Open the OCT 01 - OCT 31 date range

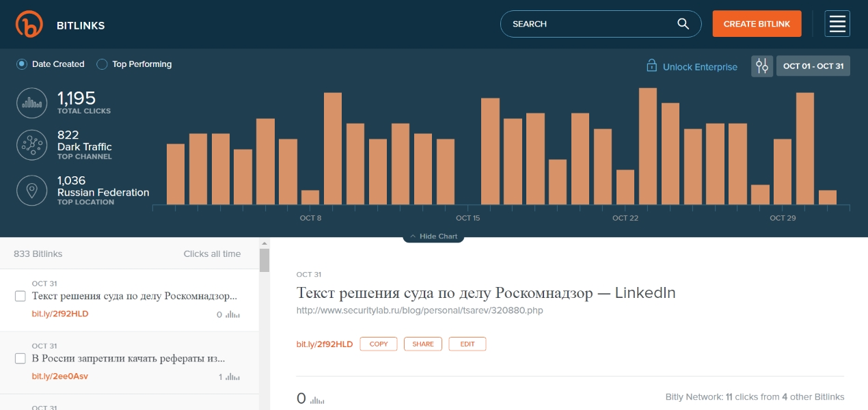(x=813, y=66)
